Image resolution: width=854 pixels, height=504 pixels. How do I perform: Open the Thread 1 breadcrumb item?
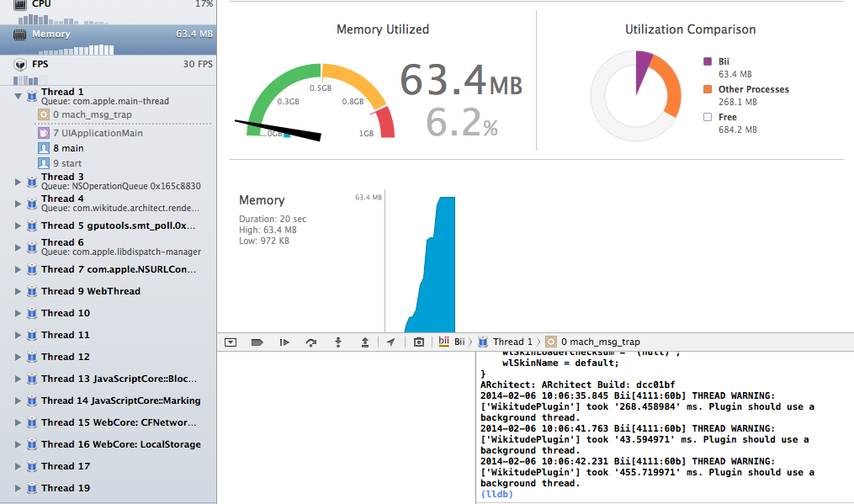coord(506,342)
